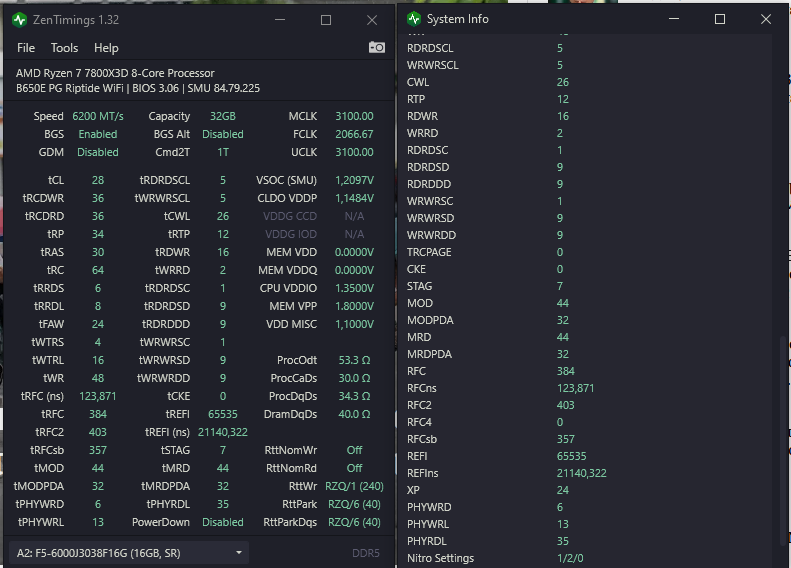
Task: Select the WRWRDD row in System Info
Action: point(588,235)
